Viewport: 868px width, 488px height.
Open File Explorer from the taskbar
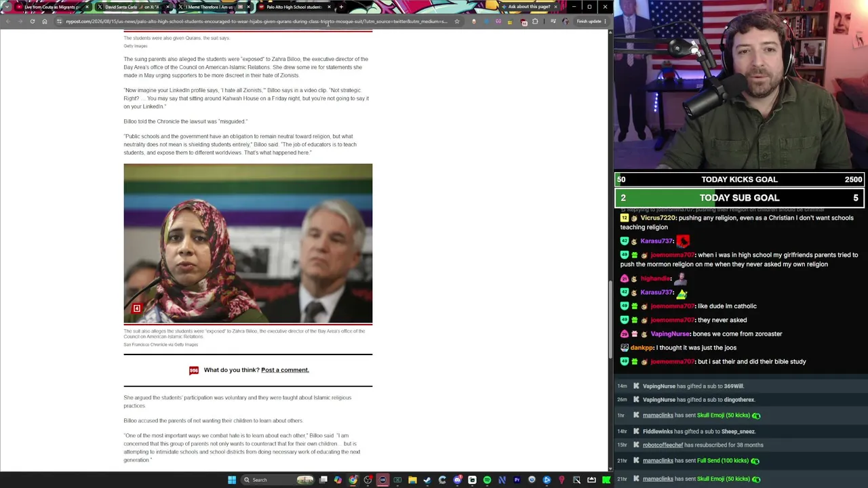click(412, 480)
